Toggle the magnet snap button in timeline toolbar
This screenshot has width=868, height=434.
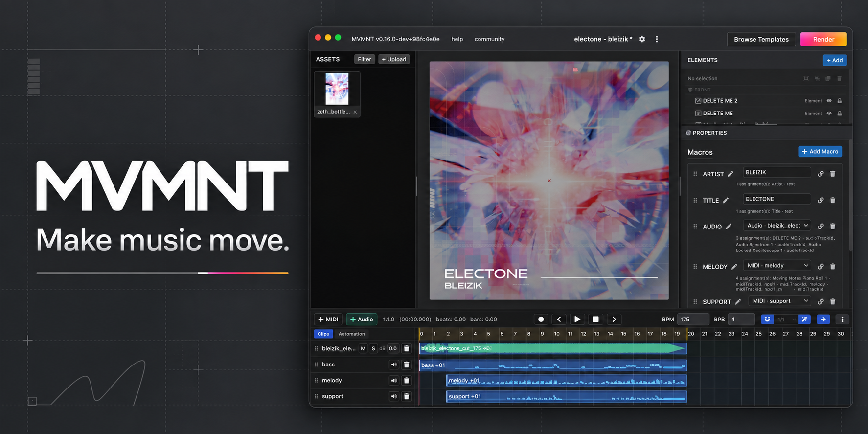click(767, 320)
